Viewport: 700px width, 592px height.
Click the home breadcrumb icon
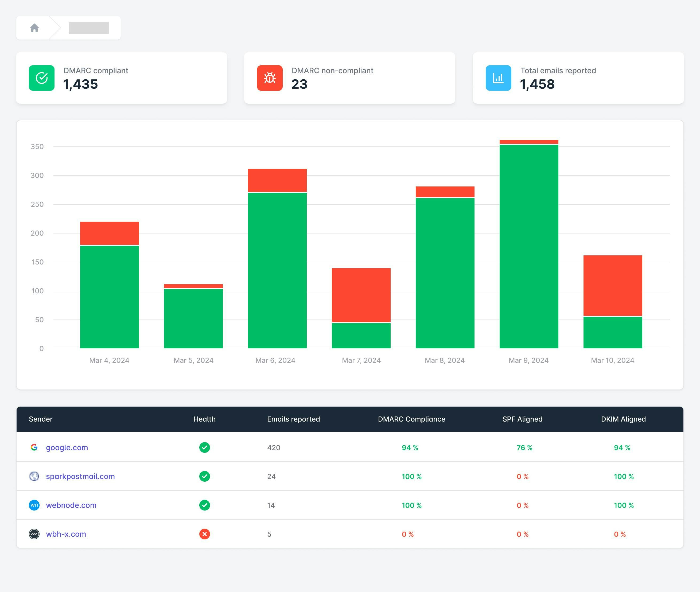34,28
